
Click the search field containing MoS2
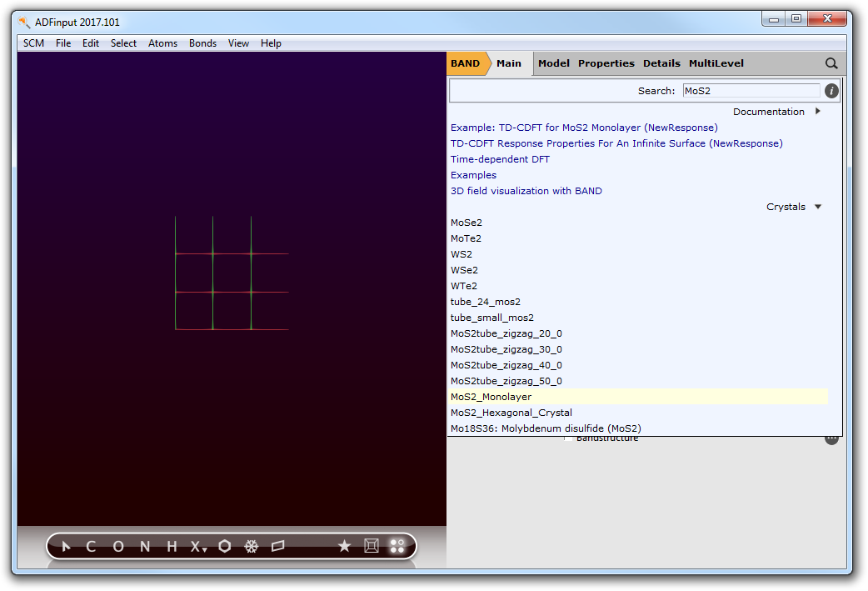751,91
